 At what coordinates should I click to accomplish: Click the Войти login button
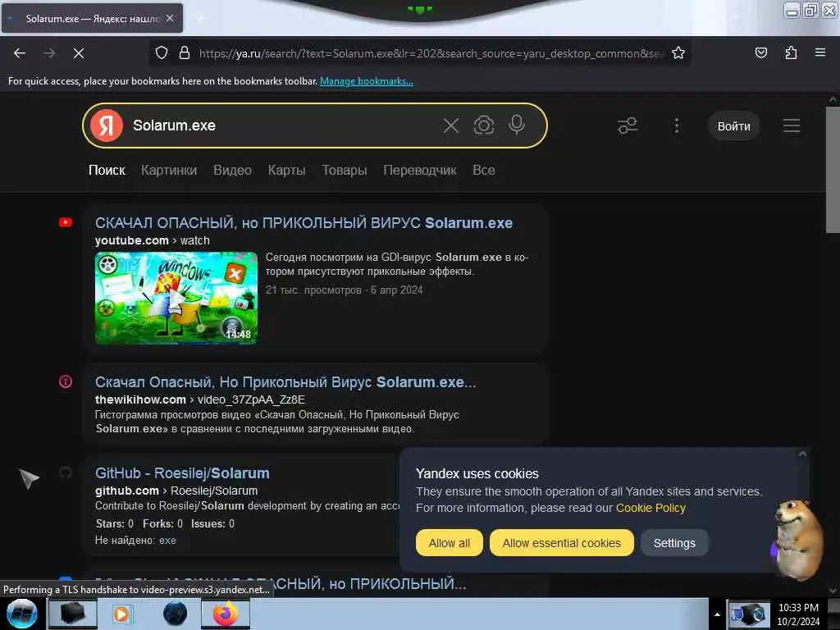(733, 126)
